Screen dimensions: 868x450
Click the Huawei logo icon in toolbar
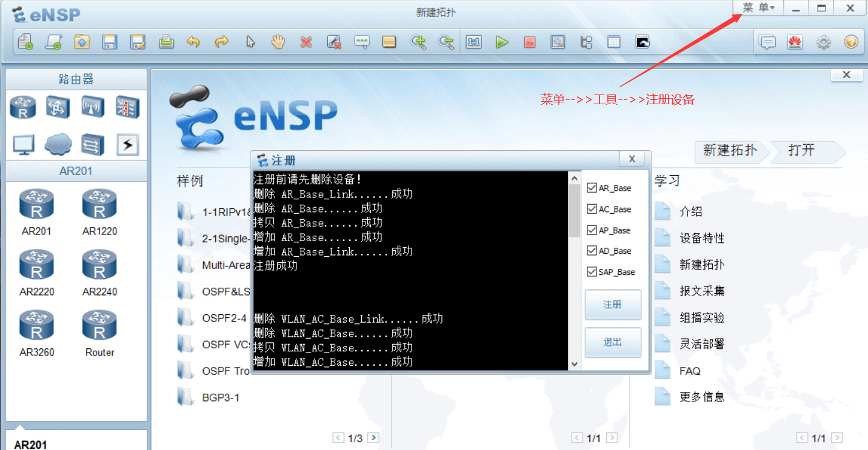[x=795, y=42]
